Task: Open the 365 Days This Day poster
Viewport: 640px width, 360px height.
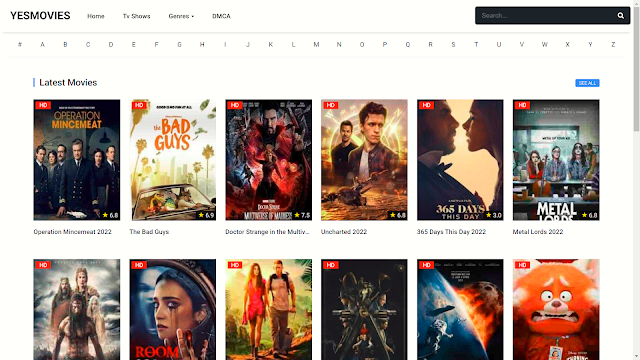Action: click(x=460, y=160)
